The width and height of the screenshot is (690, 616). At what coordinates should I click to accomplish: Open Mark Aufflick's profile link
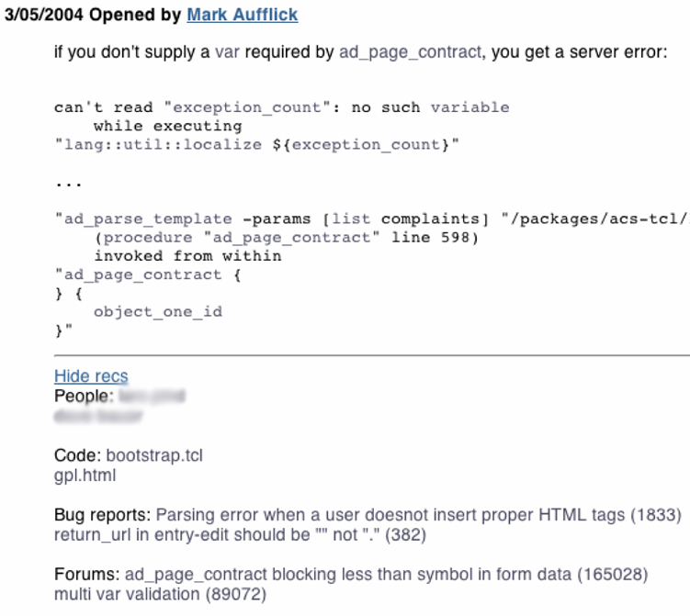(x=242, y=15)
